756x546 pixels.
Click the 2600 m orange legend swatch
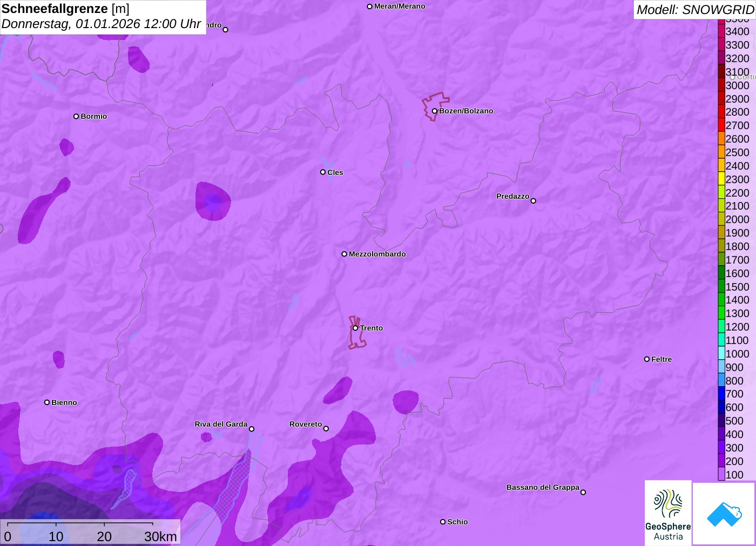click(721, 139)
